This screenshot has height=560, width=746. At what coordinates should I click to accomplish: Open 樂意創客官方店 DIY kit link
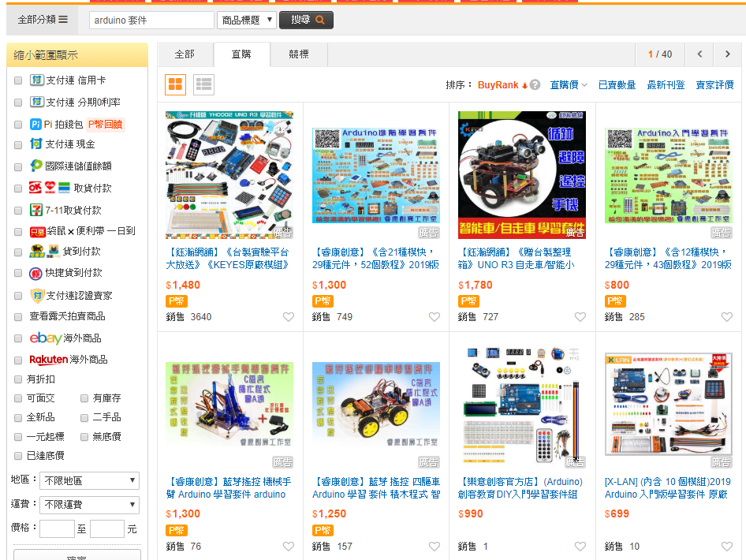coord(520,488)
